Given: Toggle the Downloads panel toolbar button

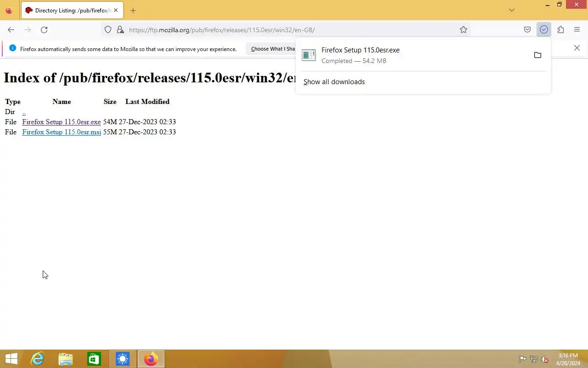Looking at the screenshot, I should [544, 30].
